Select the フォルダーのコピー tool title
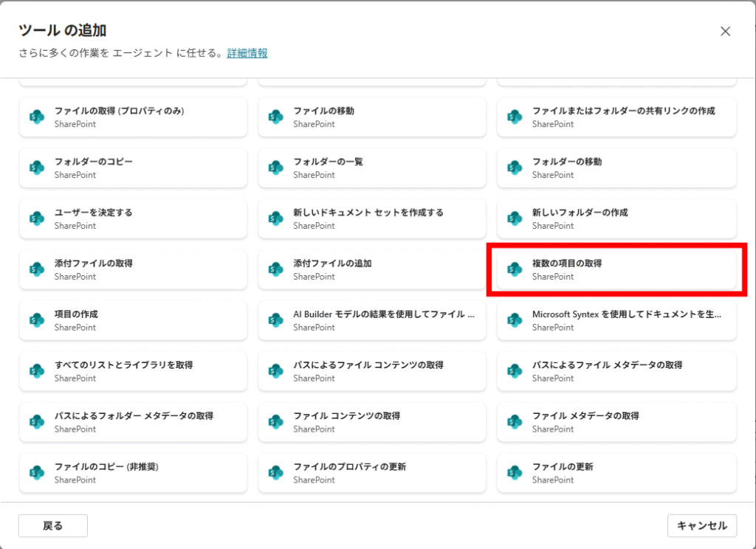Image resolution: width=756 pixels, height=549 pixels. pyautogui.click(x=94, y=162)
